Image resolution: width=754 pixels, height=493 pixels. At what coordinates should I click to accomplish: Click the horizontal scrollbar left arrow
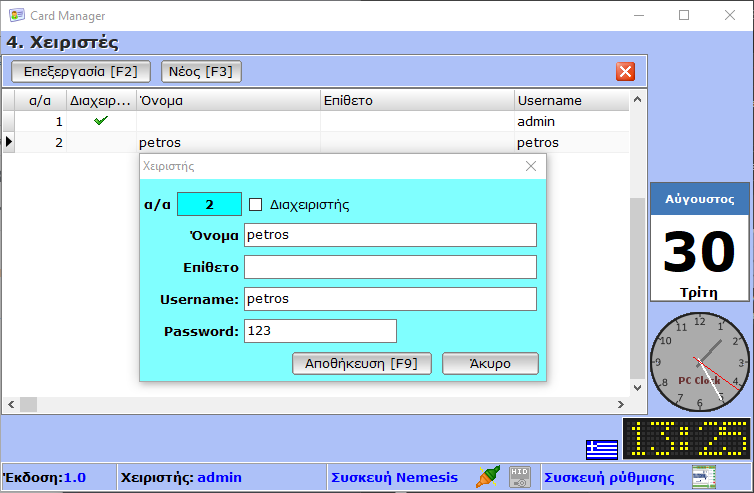click(11, 404)
